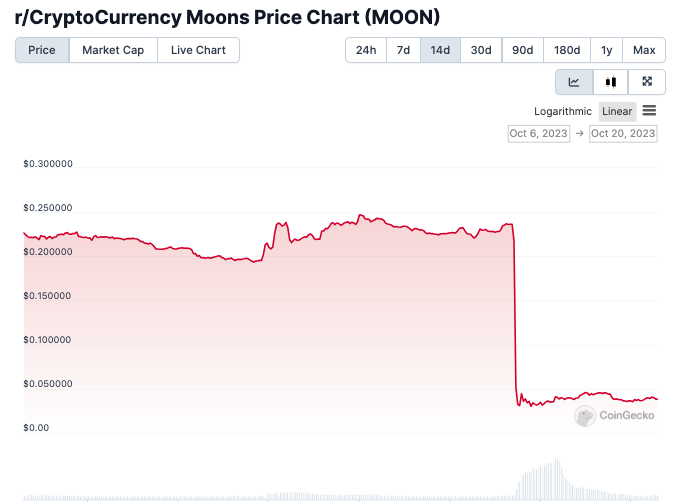Open the Oct 6, 2023 start date picker
This screenshot has height=502, width=688.
click(538, 133)
